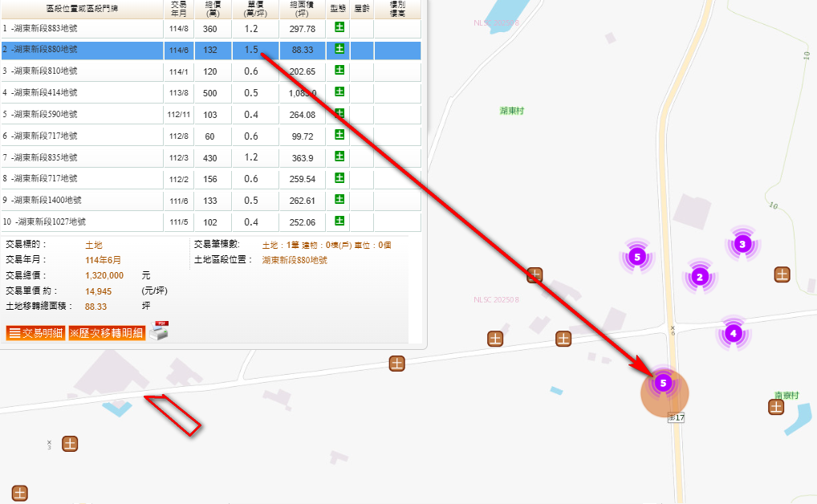Click green land icon in 湖東新段883地號 row

(x=339, y=28)
